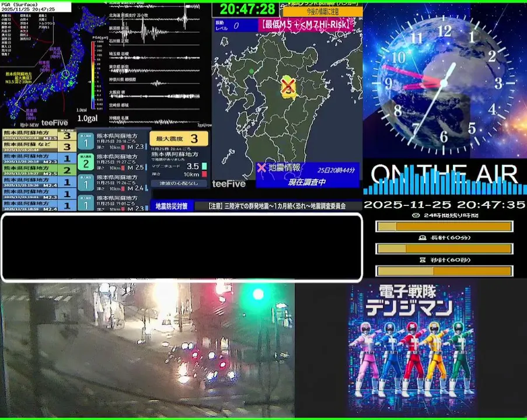The image size is (527, 420).
Task: Select left list row 19:01 M2.3
Action: coord(39,194)
